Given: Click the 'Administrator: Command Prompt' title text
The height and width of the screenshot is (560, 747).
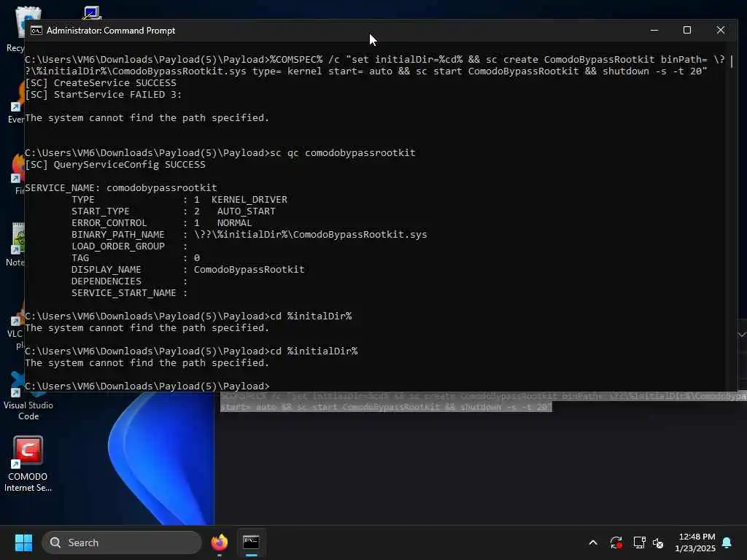Looking at the screenshot, I should coord(111,31).
